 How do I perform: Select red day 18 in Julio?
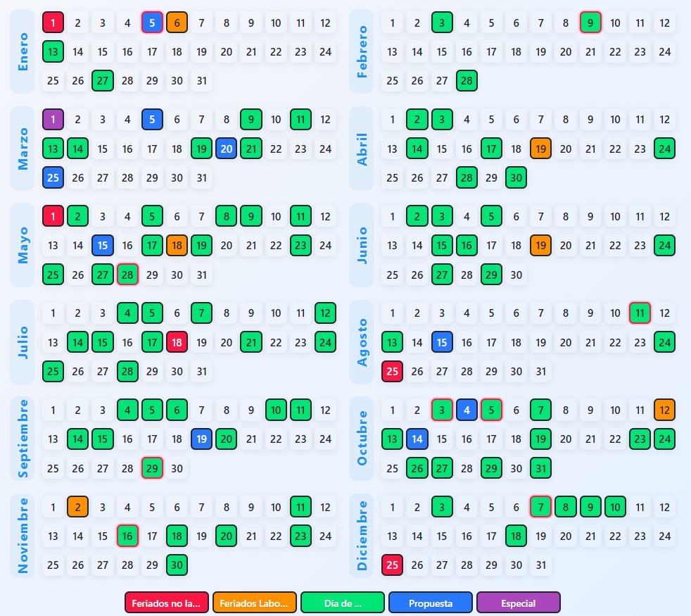[177, 342]
